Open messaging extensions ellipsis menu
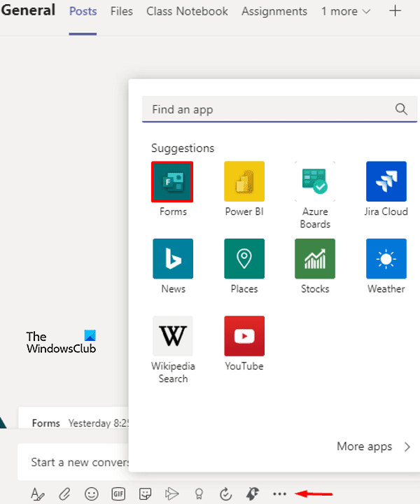The width and height of the screenshot is (420, 504). [x=279, y=494]
